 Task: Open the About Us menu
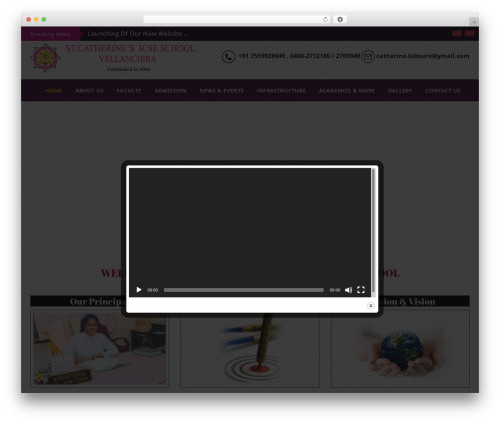[x=89, y=91]
